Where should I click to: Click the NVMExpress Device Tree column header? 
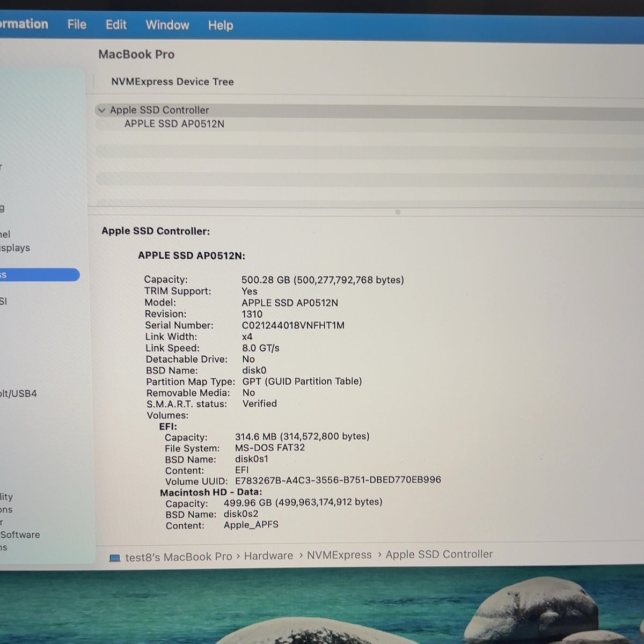tap(172, 82)
